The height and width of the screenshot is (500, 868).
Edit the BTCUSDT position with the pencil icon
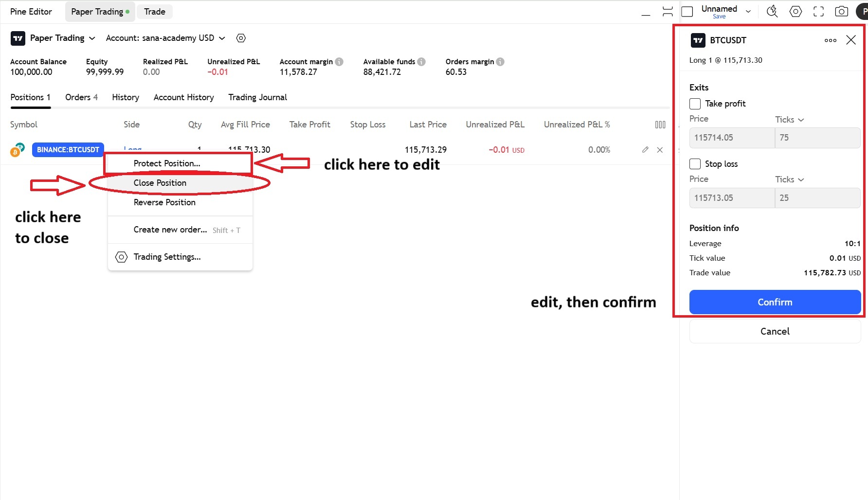(x=645, y=150)
